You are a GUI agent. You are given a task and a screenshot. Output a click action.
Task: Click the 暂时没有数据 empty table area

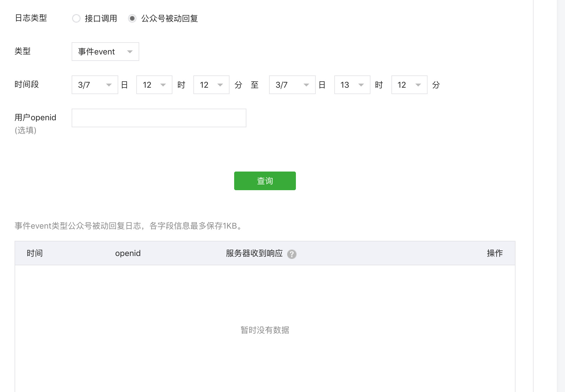coord(265,330)
